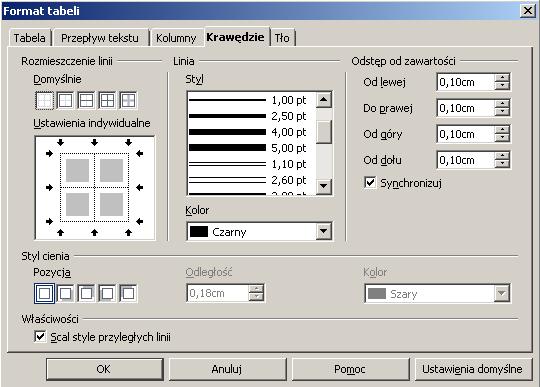Click the line style list scrollbar thumb

(324, 132)
